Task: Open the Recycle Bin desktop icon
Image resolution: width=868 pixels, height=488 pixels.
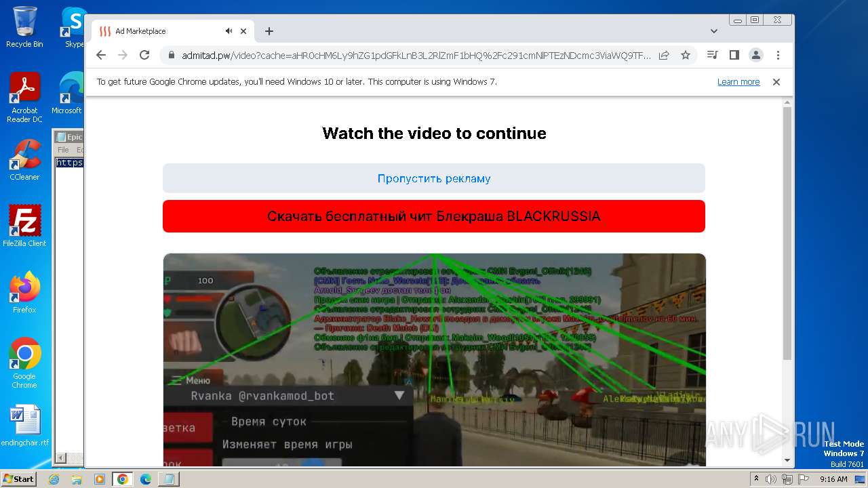Action: coord(24,27)
